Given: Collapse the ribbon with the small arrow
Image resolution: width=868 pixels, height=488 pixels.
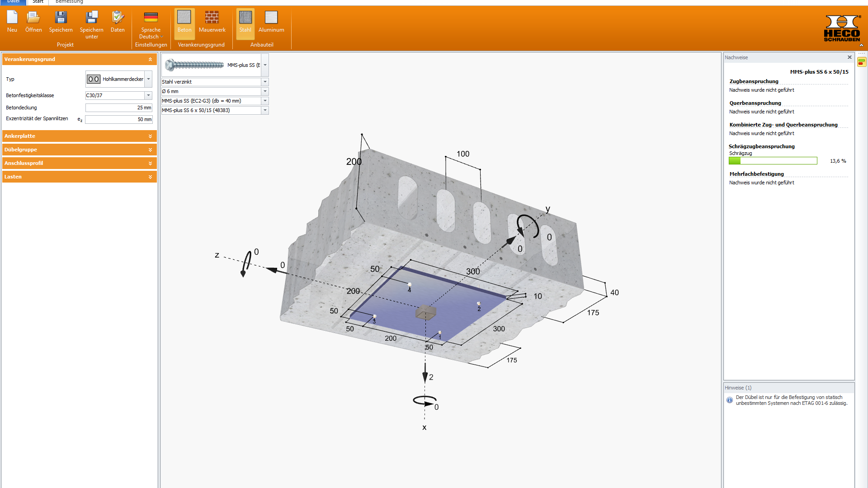Looking at the screenshot, I should pyautogui.click(x=861, y=45).
